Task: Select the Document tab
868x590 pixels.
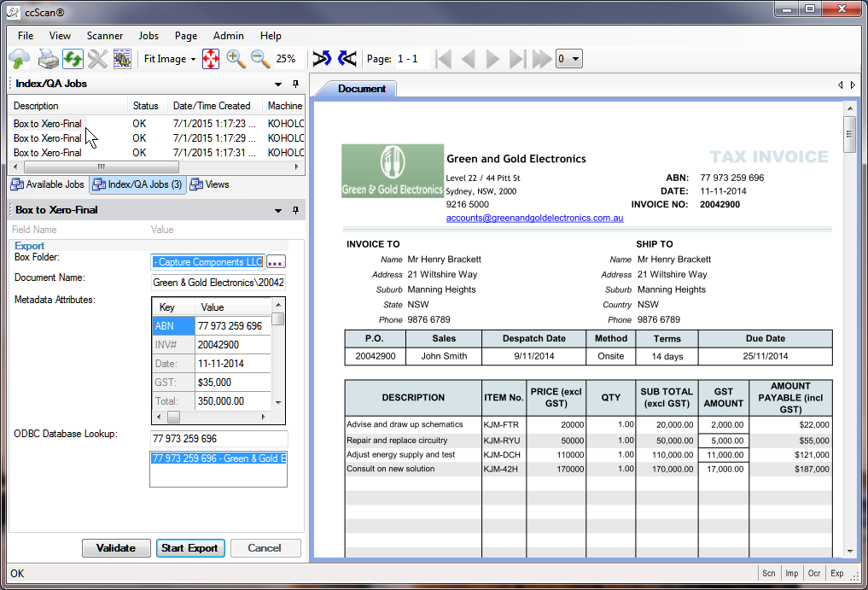Action: pyautogui.click(x=362, y=89)
